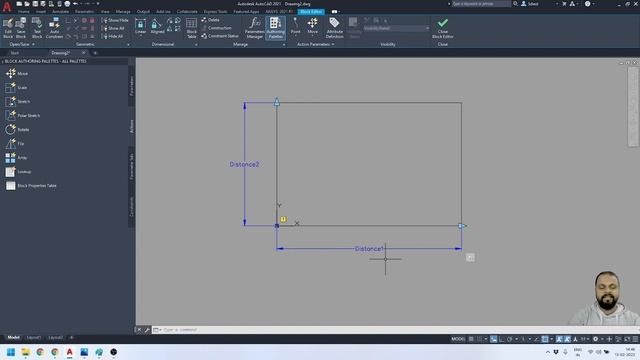Screen dimensions: 640x360
Task: Open Manage panel settings arrow
Action: point(284,44)
